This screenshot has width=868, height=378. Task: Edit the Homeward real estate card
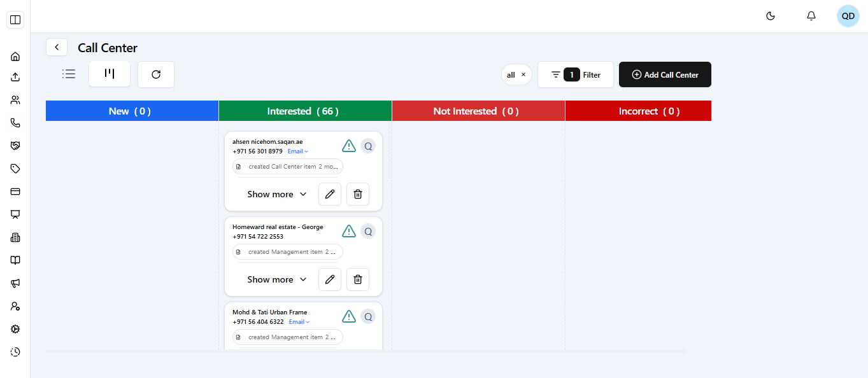pyautogui.click(x=330, y=279)
